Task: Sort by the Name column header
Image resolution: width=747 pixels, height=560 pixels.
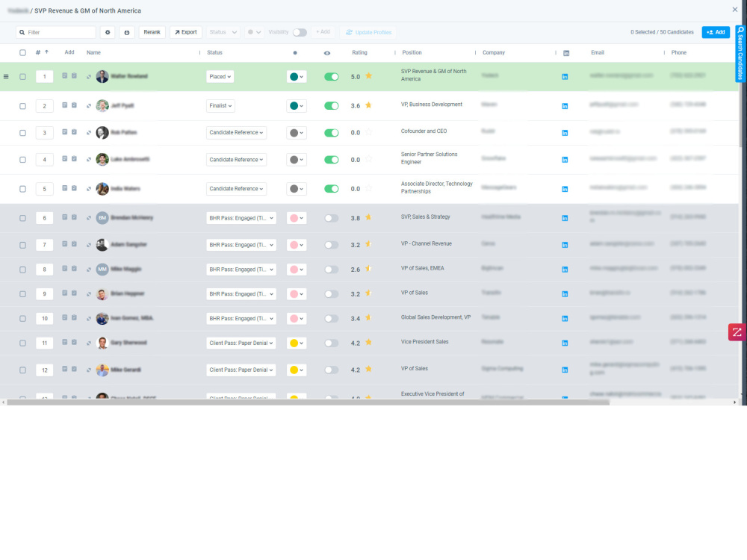Action: pyautogui.click(x=93, y=53)
